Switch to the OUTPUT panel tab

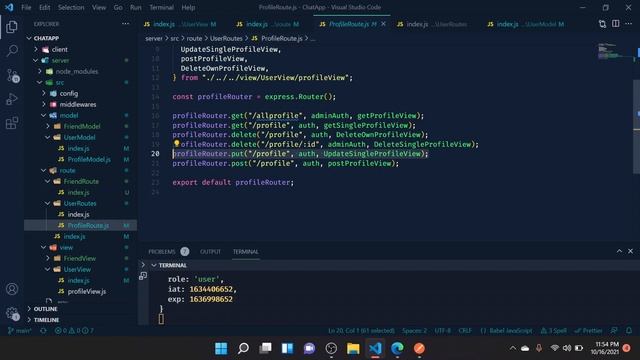(210, 251)
